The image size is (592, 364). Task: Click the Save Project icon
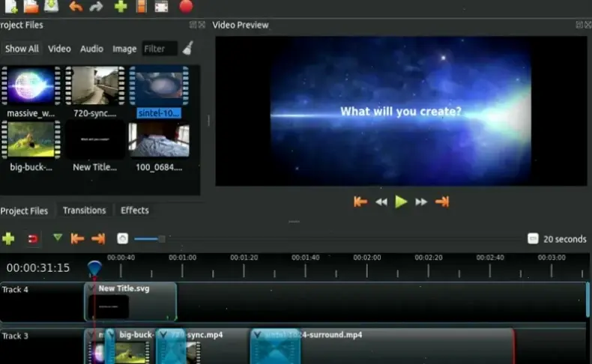pyautogui.click(x=51, y=7)
